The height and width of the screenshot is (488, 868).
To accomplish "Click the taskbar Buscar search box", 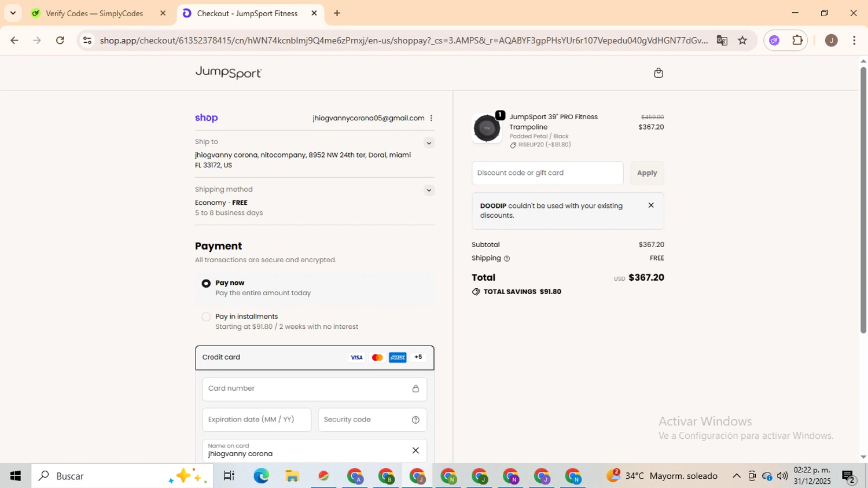I will pyautogui.click(x=122, y=476).
